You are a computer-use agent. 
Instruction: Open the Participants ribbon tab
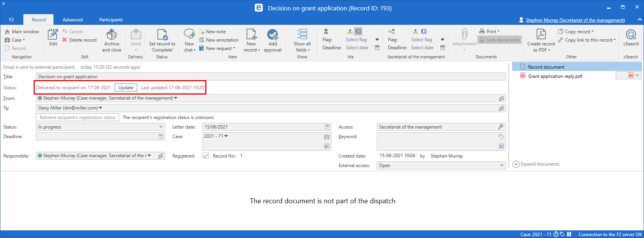pos(111,20)
